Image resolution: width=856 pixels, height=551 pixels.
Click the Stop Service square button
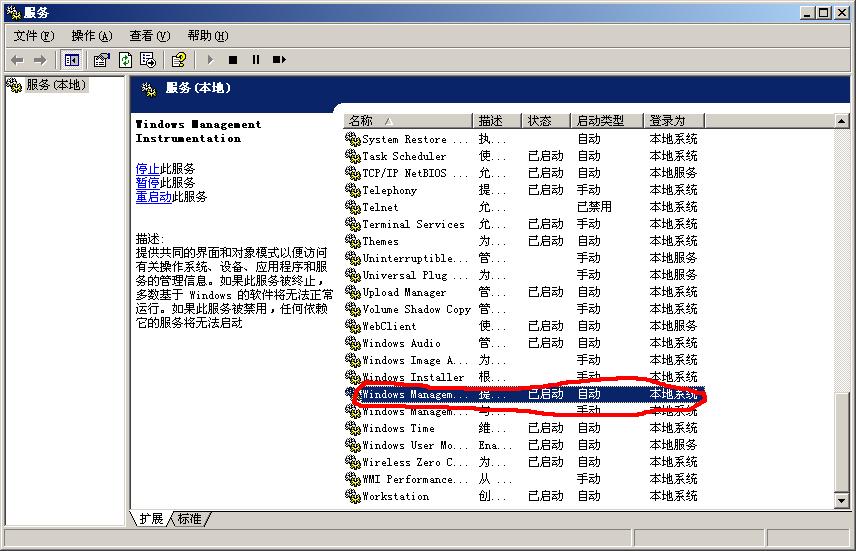click(x=233, y=60)
